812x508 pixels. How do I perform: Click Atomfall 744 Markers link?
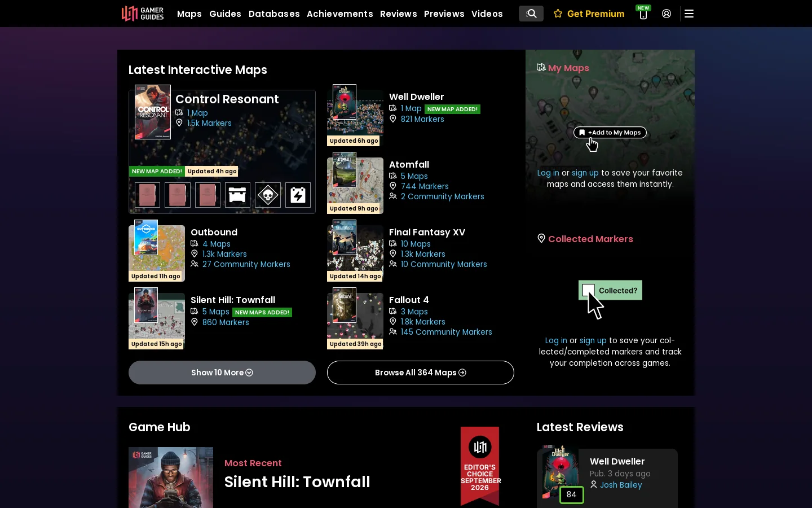pyautogui.click(x=425, y=186)
